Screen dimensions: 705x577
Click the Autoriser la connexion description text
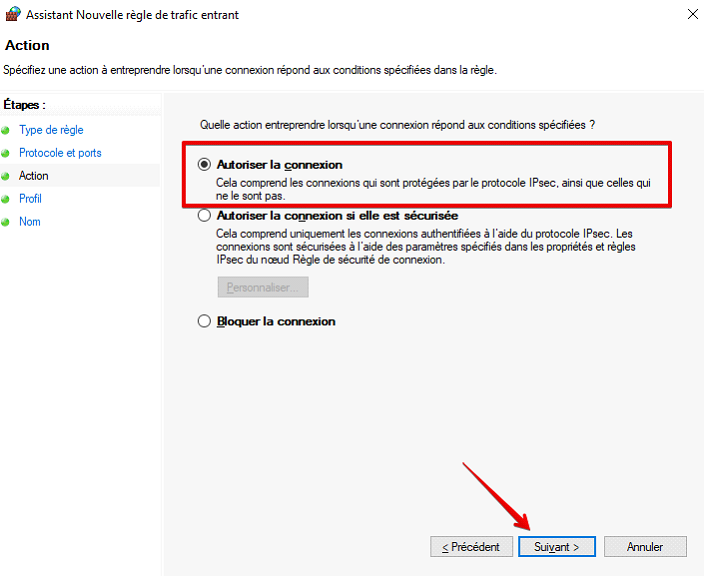433,189
